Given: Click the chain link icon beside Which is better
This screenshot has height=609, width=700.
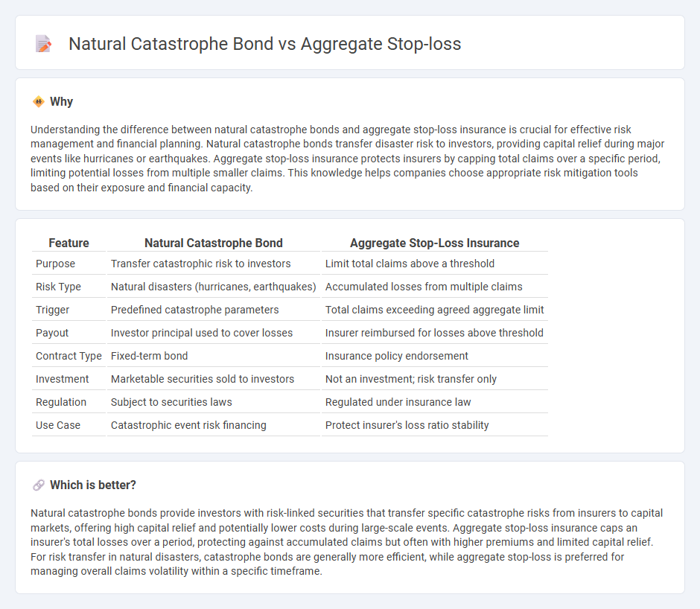Looking at the screenshot, I should tap(39, 485).
